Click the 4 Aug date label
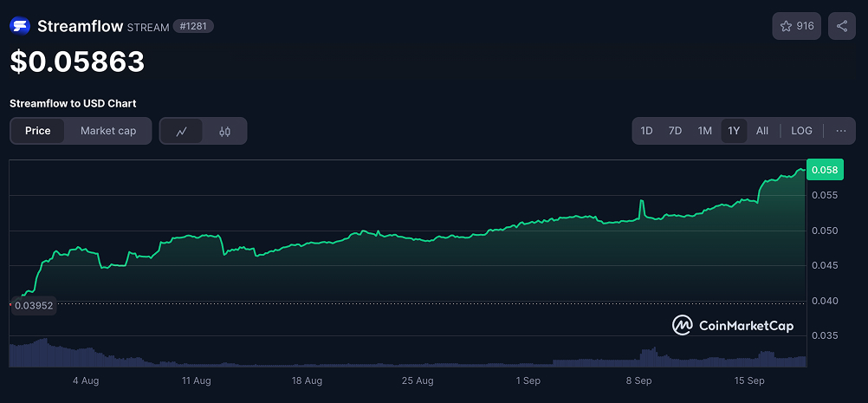Image resolution: width=868 pixels, height=403 pixels. tap(86, 380)
